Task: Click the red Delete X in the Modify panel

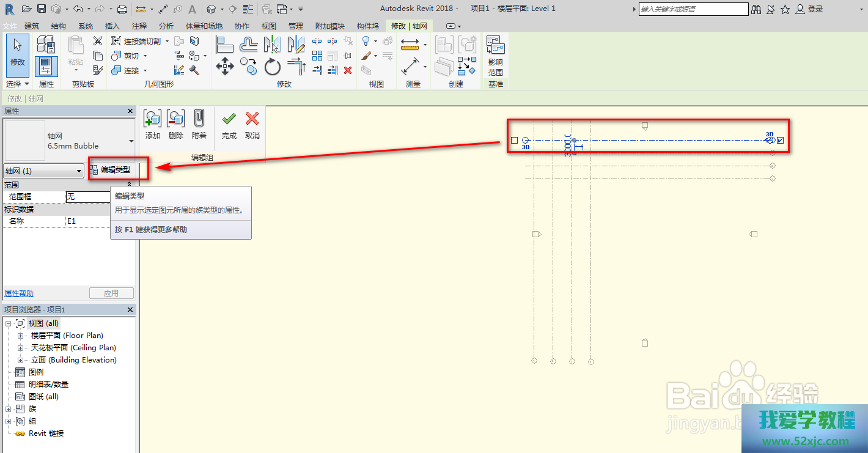Action: (348, 70)
